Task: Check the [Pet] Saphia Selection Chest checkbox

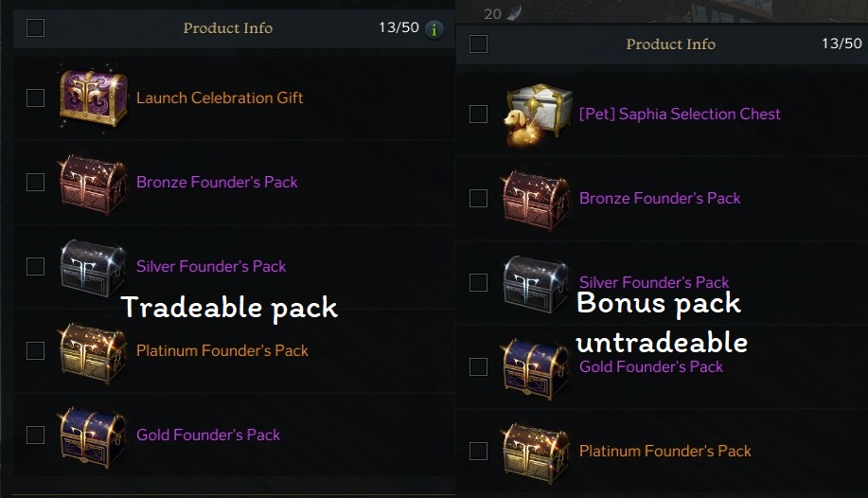Action: [x=478, y=115]
